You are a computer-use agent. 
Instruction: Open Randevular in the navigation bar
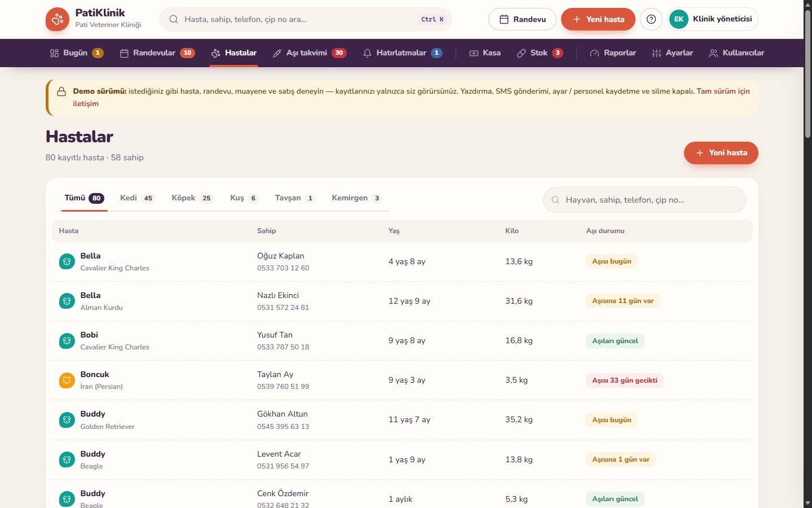pos(157,53)
